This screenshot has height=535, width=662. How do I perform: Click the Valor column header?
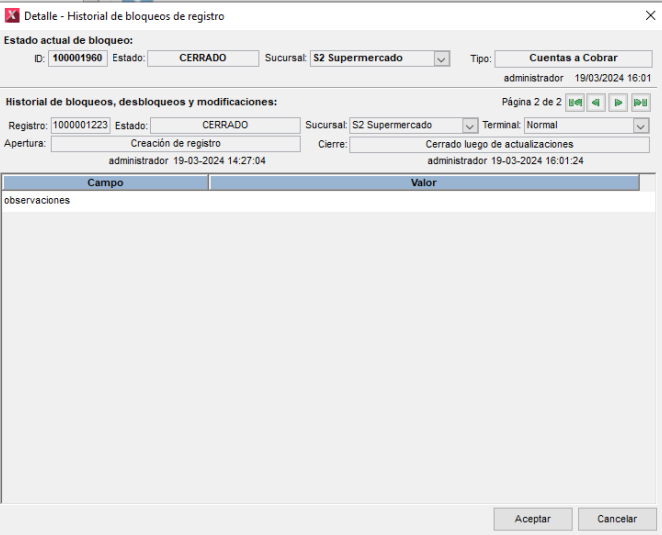point(423,183)
